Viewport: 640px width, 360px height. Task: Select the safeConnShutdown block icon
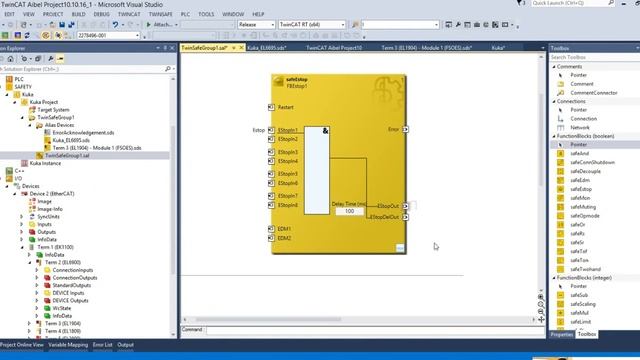pos(560,162)
